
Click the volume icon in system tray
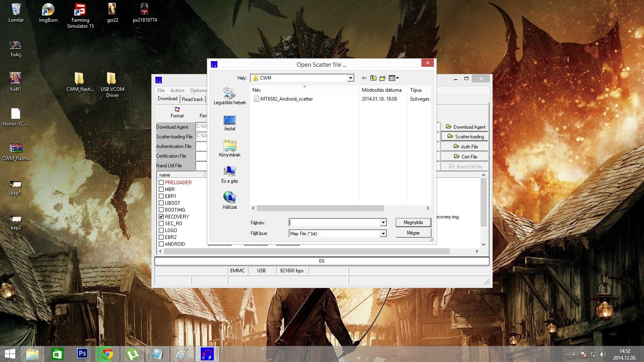pos(603,354)
